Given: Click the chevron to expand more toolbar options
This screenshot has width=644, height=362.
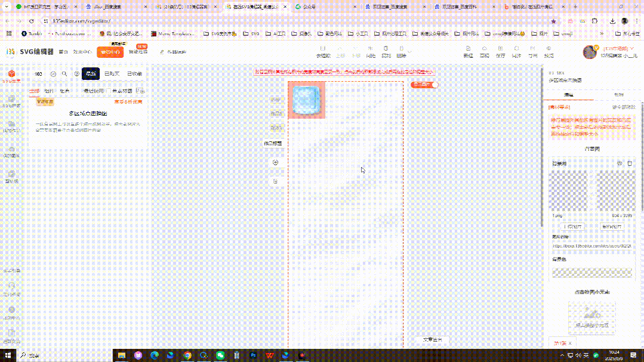Looking at the screenshot, I should (411, 51).
